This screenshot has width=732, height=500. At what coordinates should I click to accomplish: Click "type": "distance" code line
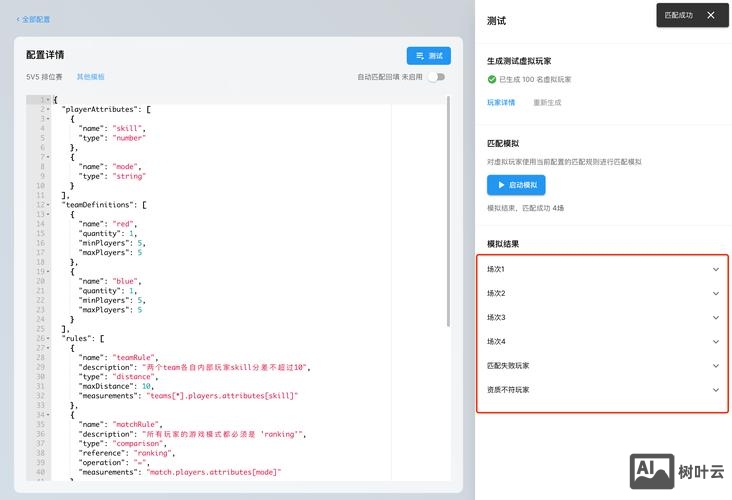click(x=119, y=376)
